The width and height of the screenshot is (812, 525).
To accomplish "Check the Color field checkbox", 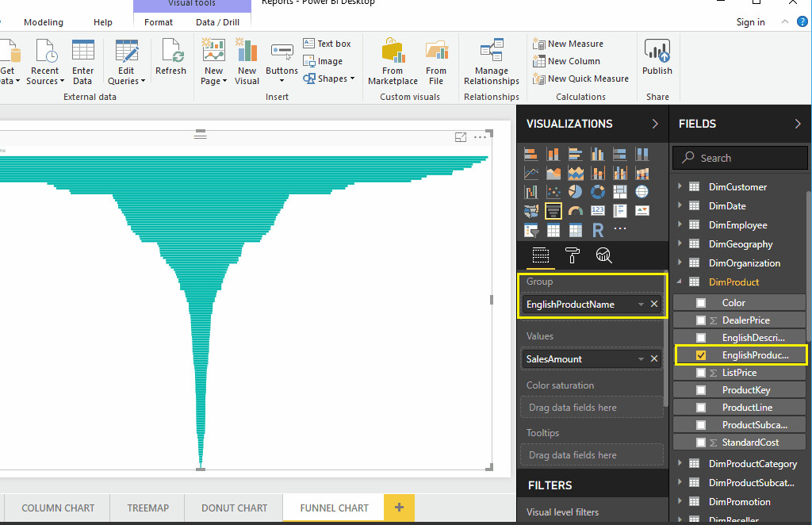I will click(701, 303).
